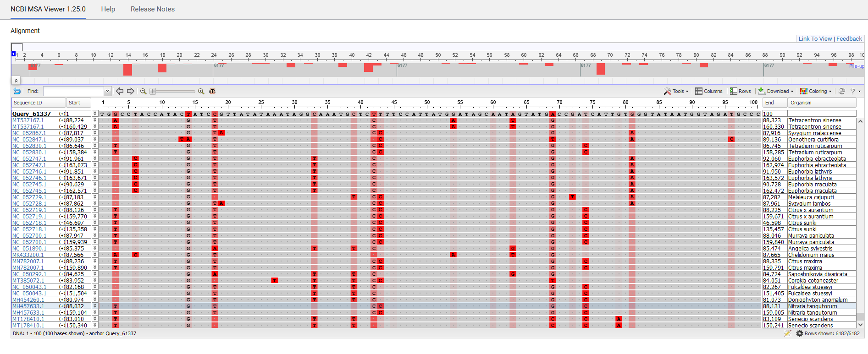868x354 pixels.
Task: Click the back/undo arrow in the toolbar
Action: coord(17,91)
